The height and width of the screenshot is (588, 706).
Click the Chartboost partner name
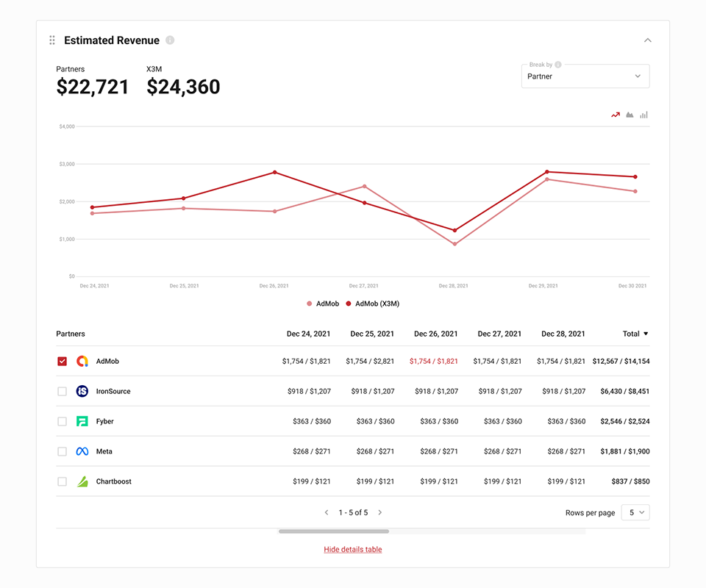coord(113,481)
